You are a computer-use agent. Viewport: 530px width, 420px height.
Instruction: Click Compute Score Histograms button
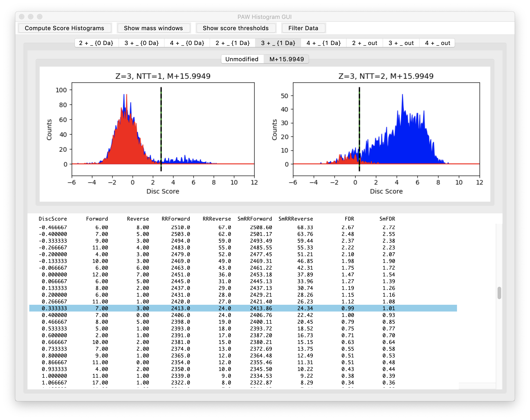64,28
